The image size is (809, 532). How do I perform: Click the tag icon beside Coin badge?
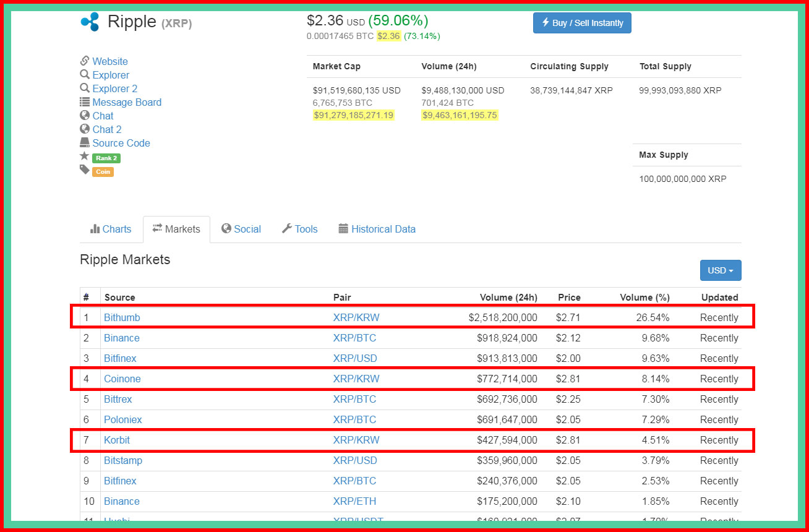(x=85, y=169)
